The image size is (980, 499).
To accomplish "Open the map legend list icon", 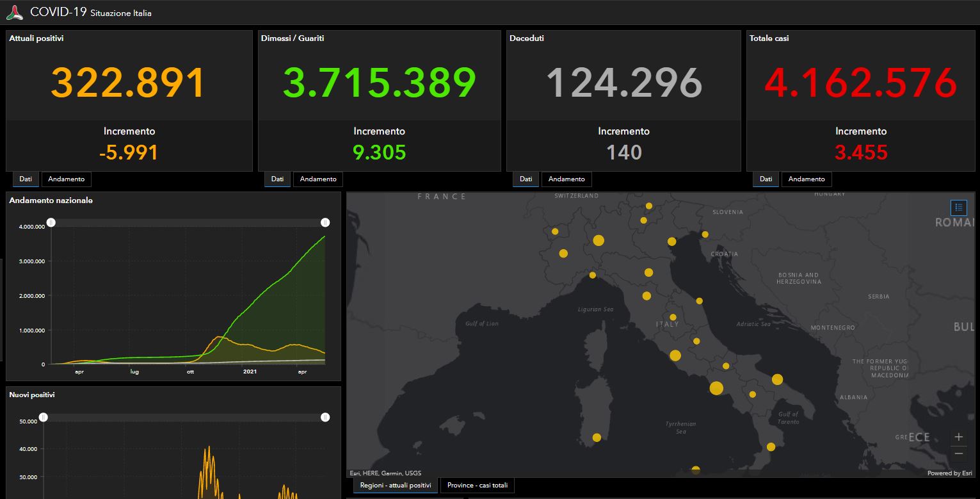I will 958,208.
